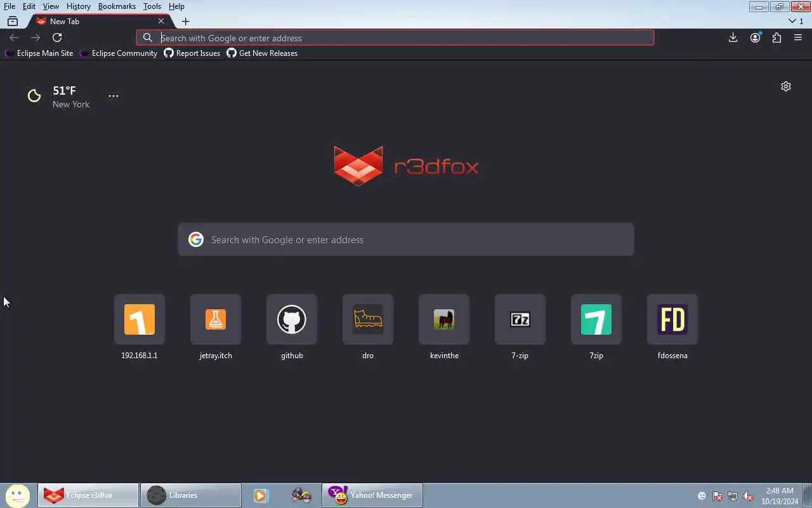Open the application hamburger menu
Image resolution: width=812 pixels, height=508 pixels.
[x=798, y=38]
